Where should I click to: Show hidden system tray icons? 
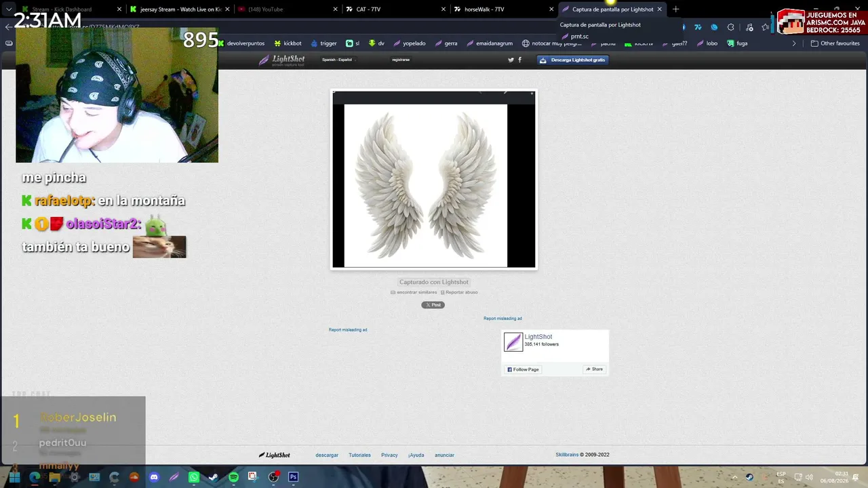[x=734, y=477]
